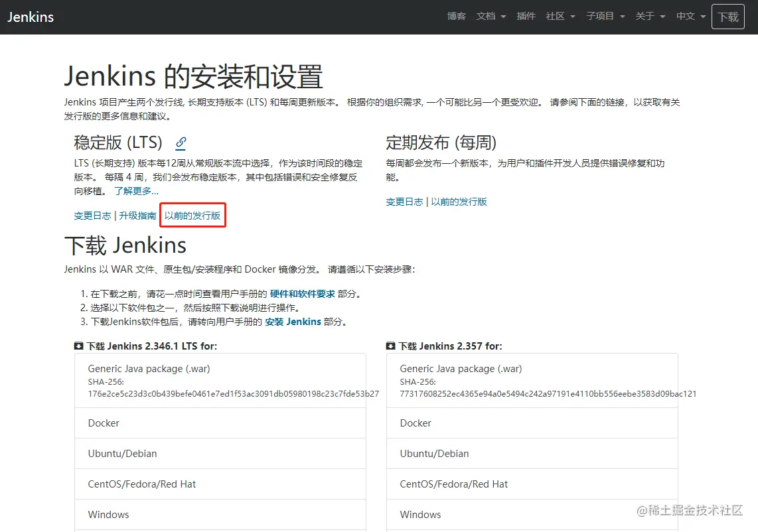Expand the 社区 dropdown menu
The image size is (758, 532).
point(560,17)
